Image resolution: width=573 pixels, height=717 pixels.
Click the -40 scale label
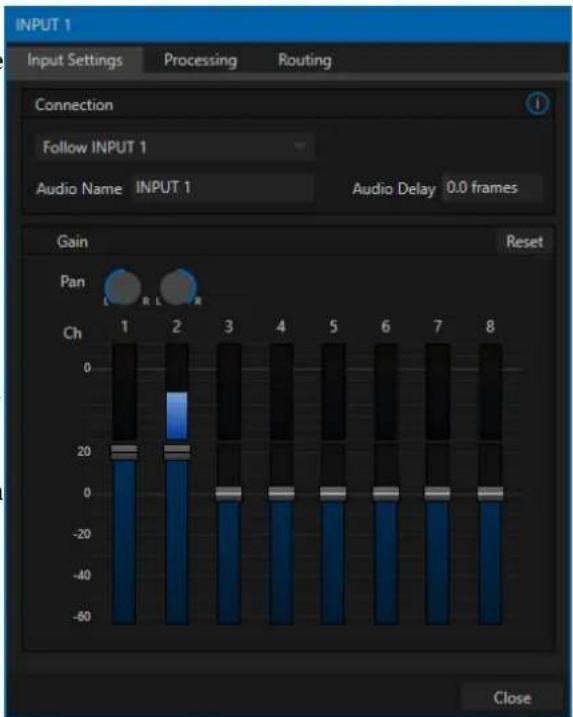pyautogui.click(x=82, y=575)
